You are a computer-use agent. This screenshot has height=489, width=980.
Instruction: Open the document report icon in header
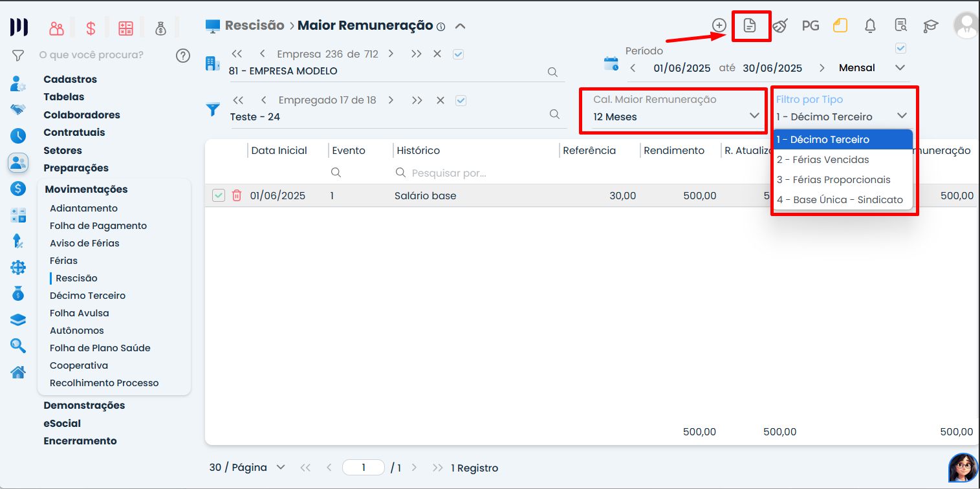pyautogui.click(x=750, y=26)
